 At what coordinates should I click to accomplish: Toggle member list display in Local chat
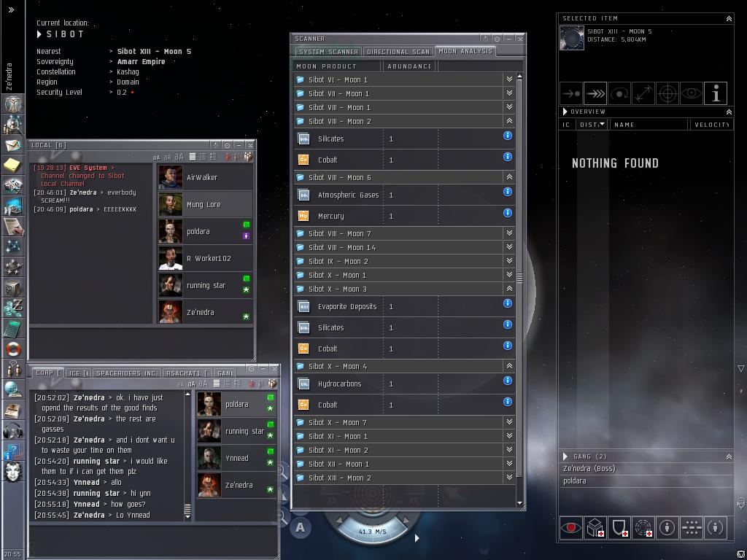coord(248,157)
